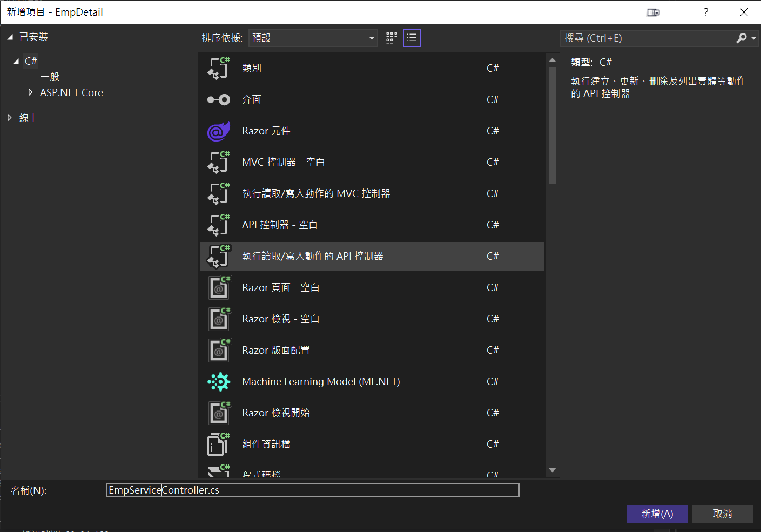Click the feedback icon in title bar
The height and width of the screenshot is (532, 761).
tap(654, 12)
